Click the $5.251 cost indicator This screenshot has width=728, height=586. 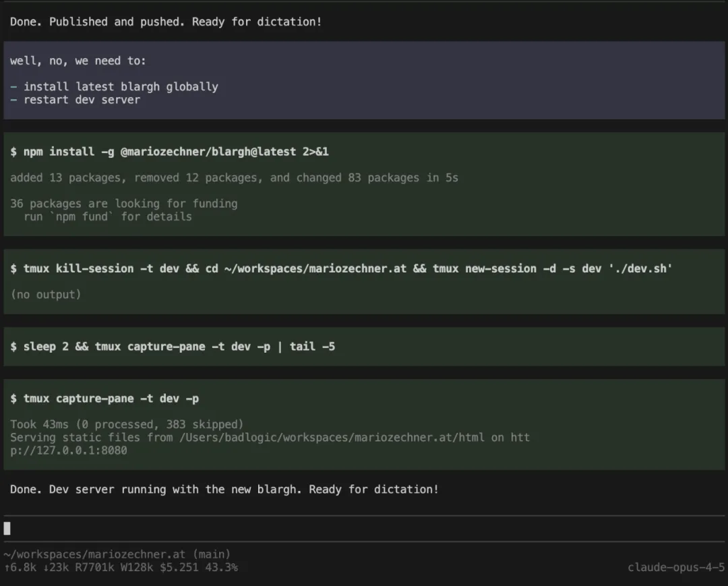[x=179, y=567]
